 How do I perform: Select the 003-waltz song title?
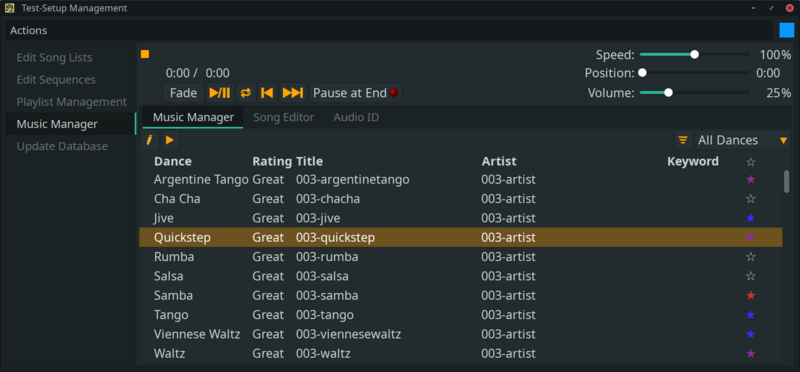click(x=323, y=354)
